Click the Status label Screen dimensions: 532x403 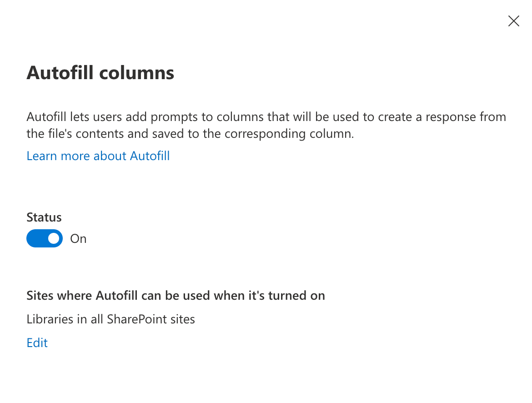[x=44, y=217]
